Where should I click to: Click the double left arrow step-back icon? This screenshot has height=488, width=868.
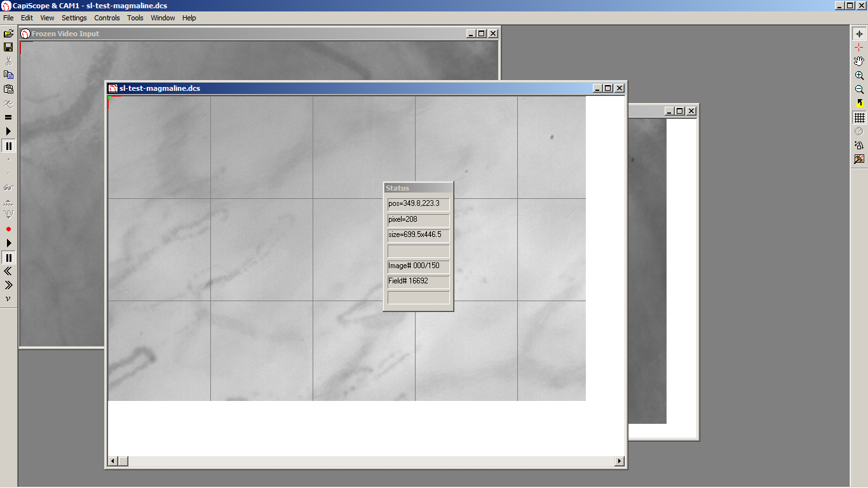[x=8, y=271]
